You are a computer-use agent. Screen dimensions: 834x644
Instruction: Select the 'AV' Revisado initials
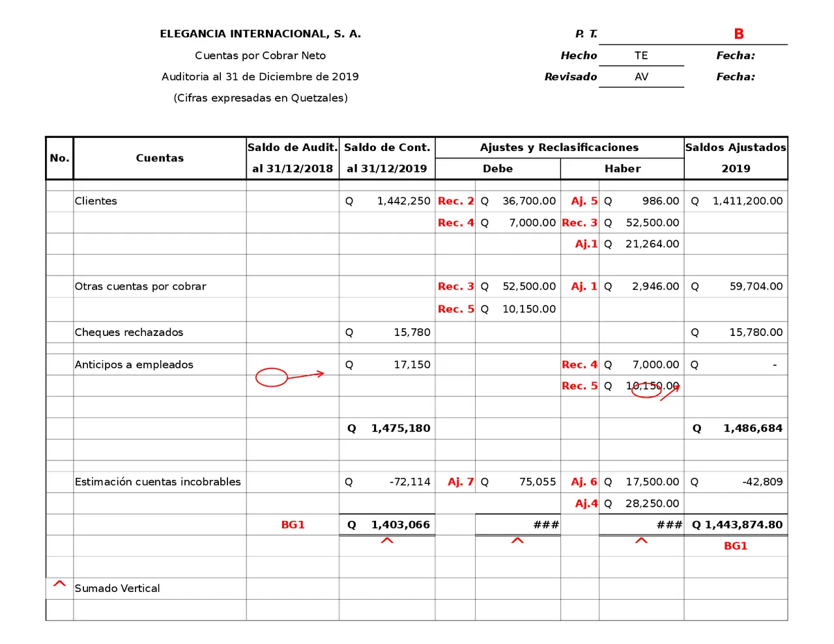tap(641, 77)
